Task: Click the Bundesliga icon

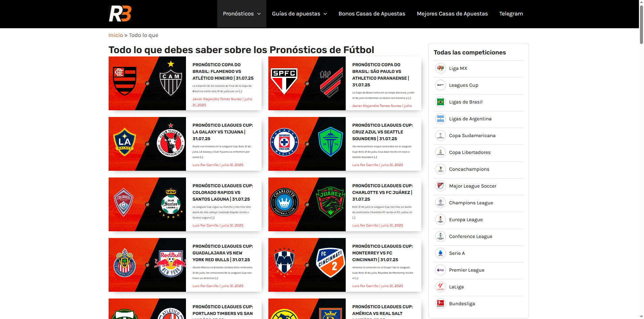Action: click(441, 304)
